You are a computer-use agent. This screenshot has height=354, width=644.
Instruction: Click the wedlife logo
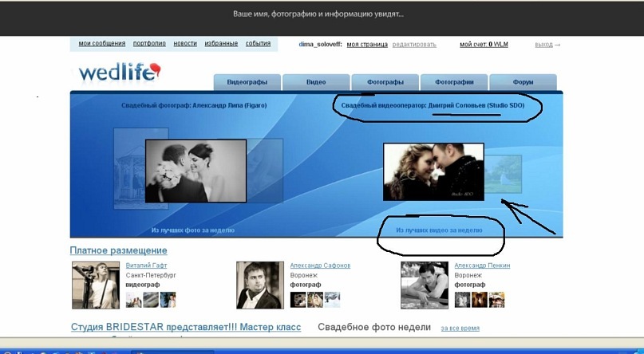click(x=120, y=73)
